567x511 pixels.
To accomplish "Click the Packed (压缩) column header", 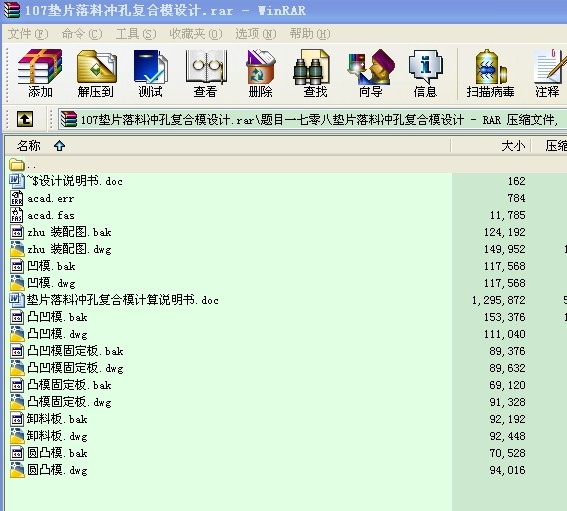I will coord(550,146).
